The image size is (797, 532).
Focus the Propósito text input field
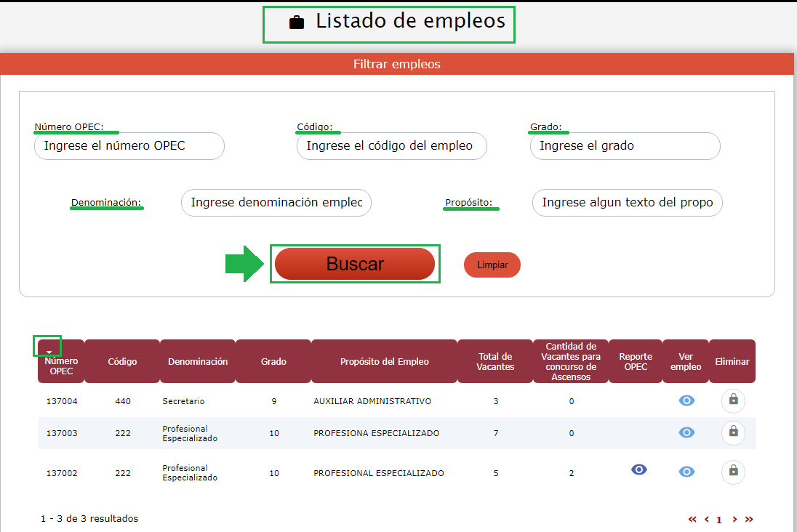coord(627,203)
